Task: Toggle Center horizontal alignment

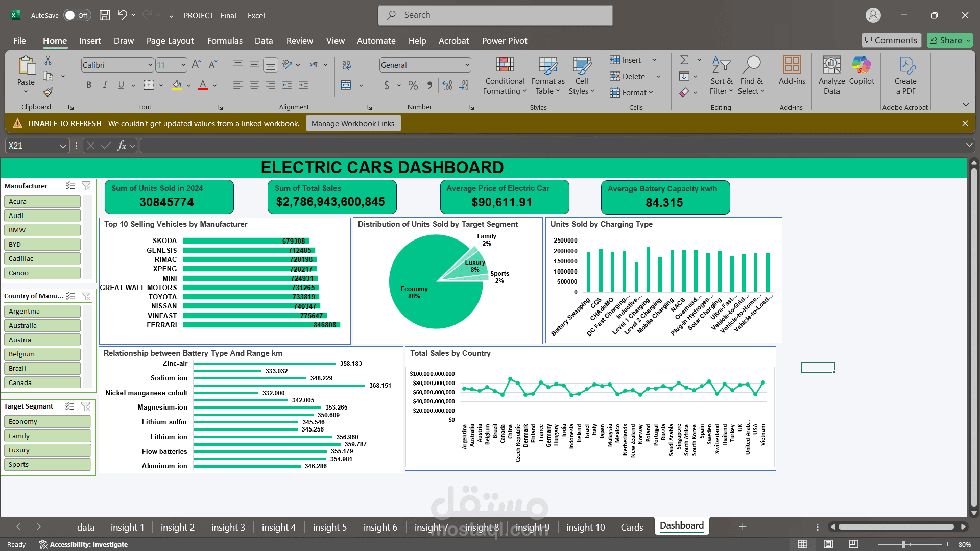Action: (254, 85)
